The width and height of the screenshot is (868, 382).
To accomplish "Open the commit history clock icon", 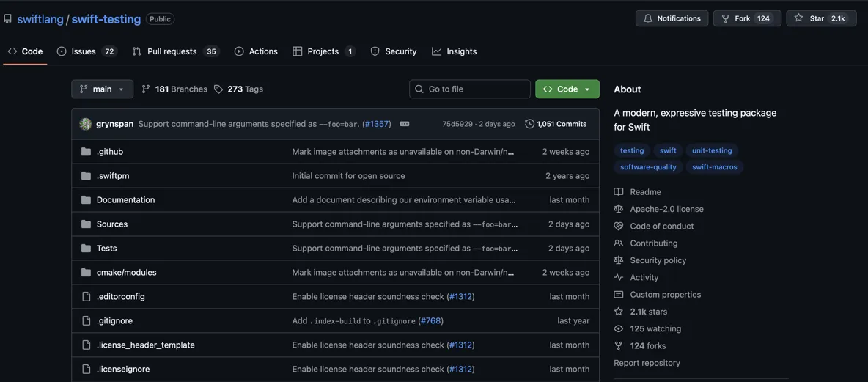I will point(529,124).
